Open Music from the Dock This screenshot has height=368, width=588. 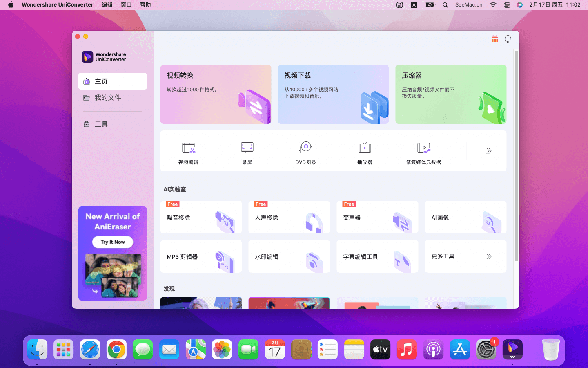407,350
